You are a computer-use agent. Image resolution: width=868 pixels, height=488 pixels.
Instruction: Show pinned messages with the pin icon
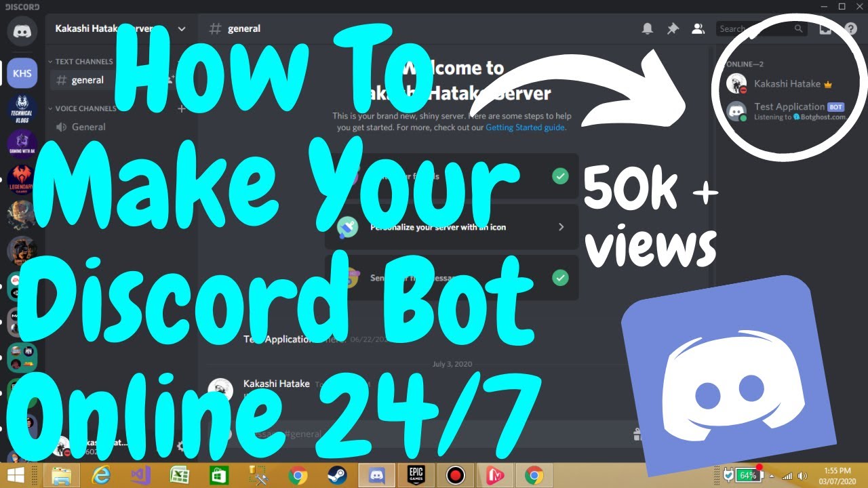click(673, 28)
